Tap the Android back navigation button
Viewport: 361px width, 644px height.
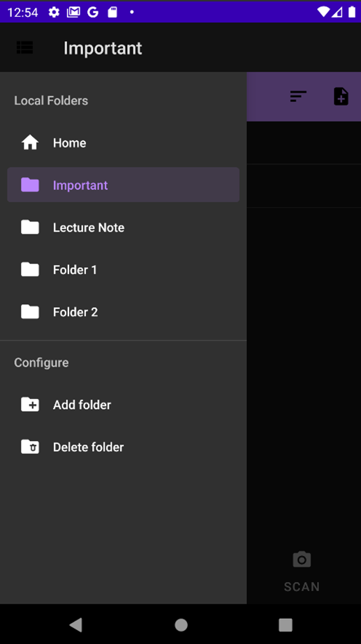click(x=75, y=624)
